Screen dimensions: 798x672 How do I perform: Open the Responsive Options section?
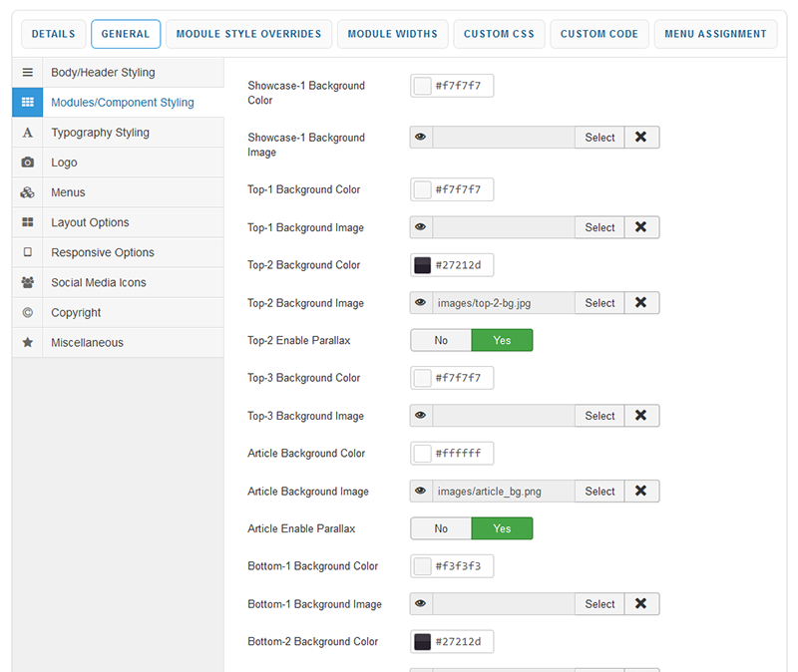click(x=102, y=252)
